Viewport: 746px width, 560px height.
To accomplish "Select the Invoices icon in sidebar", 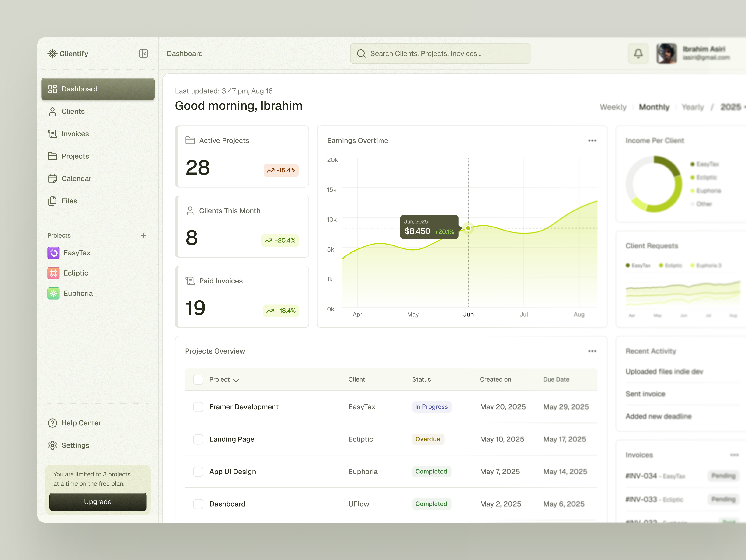I will tap(53, 134).
